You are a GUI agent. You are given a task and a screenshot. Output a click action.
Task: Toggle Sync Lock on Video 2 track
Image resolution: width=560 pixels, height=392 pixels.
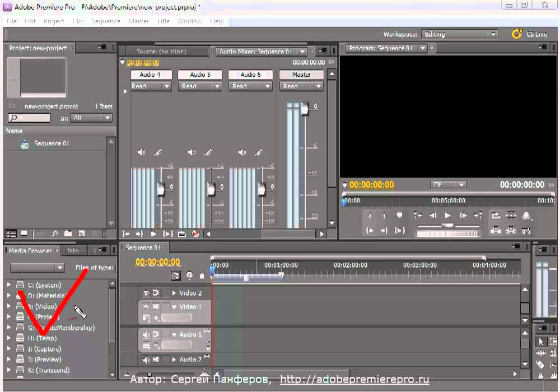coord(156,293)
